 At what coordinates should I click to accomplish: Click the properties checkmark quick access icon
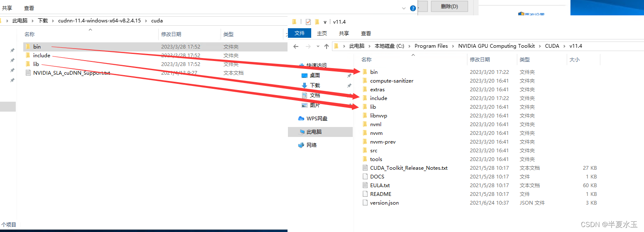(308, 22)
